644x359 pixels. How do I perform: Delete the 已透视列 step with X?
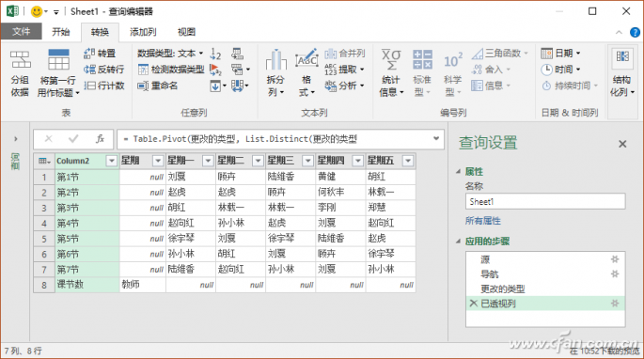point(474,304)
